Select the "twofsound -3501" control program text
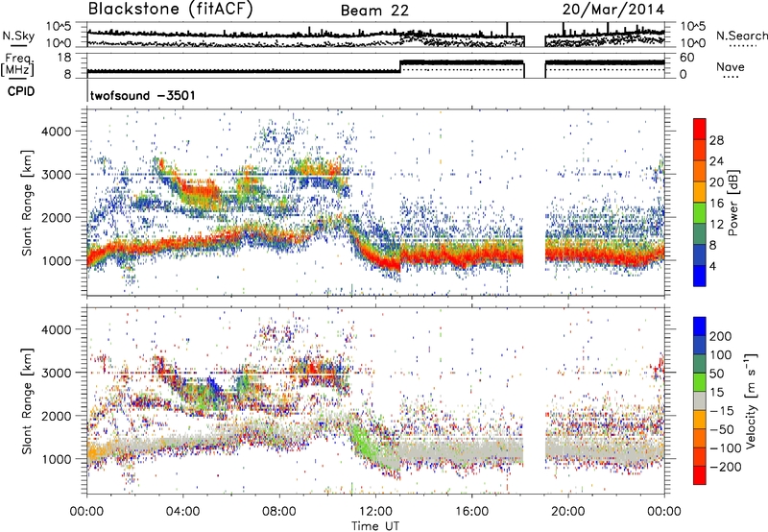 coord(142,95)
